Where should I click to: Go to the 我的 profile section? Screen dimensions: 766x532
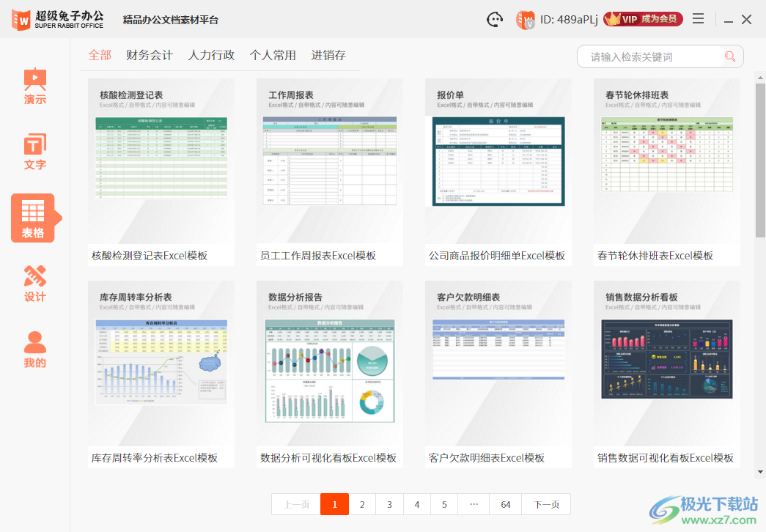(34, 349)
